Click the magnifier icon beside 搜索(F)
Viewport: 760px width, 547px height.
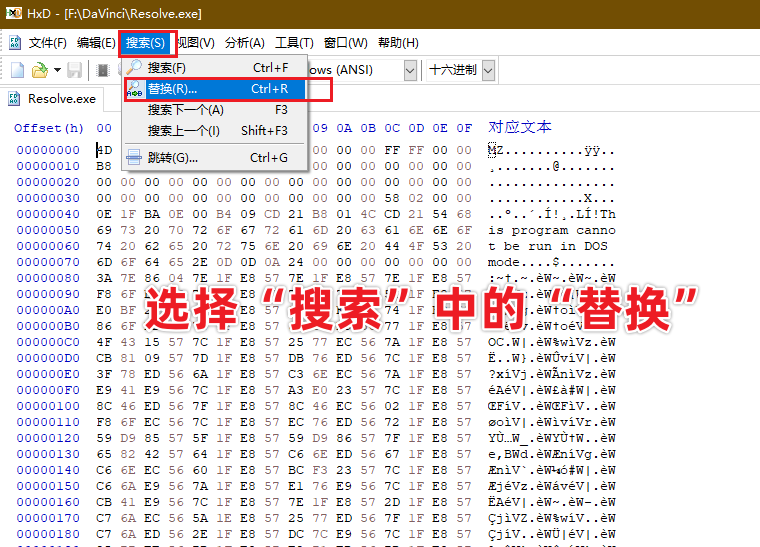[134, 67]
